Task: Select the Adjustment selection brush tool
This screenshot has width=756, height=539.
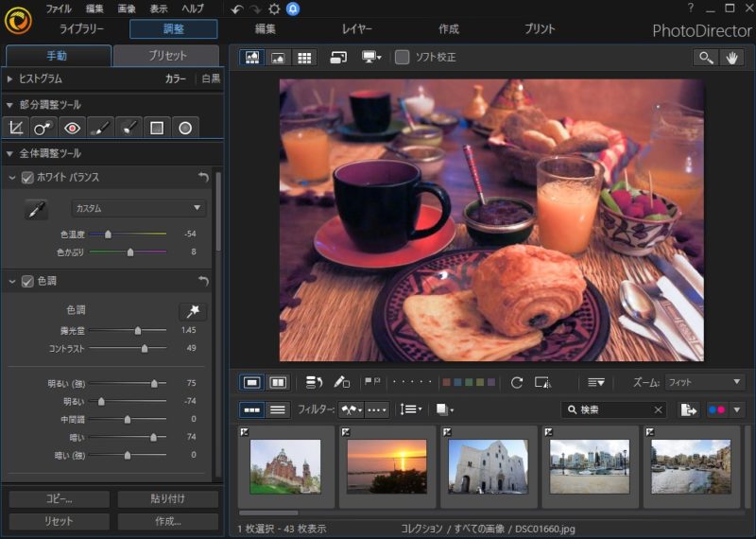Action: click(x=129, y=128)
